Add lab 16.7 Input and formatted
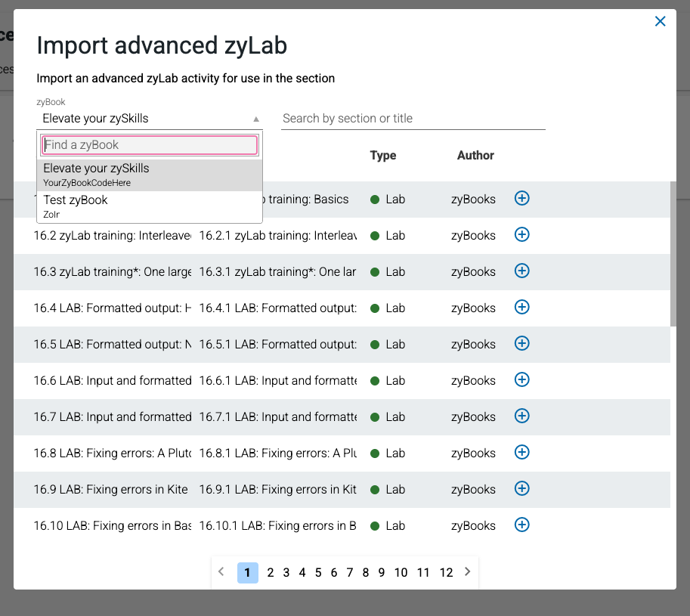 (522, 416)
